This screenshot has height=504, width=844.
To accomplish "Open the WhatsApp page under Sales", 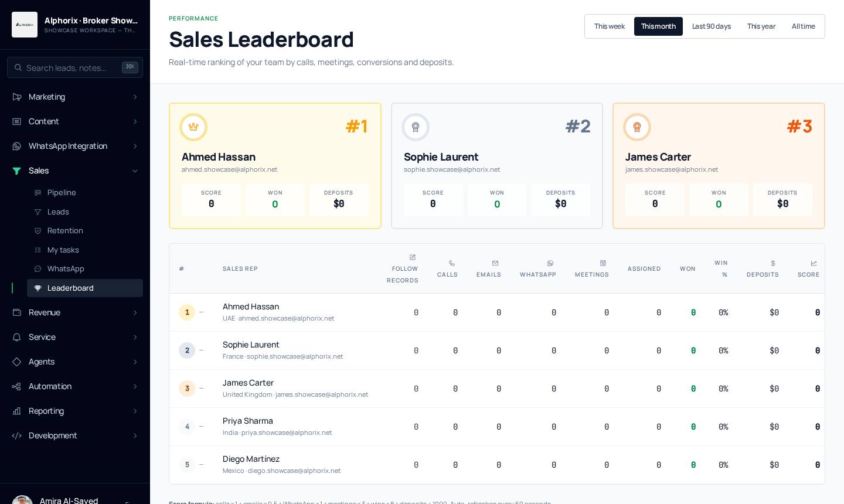I will 85,269.
